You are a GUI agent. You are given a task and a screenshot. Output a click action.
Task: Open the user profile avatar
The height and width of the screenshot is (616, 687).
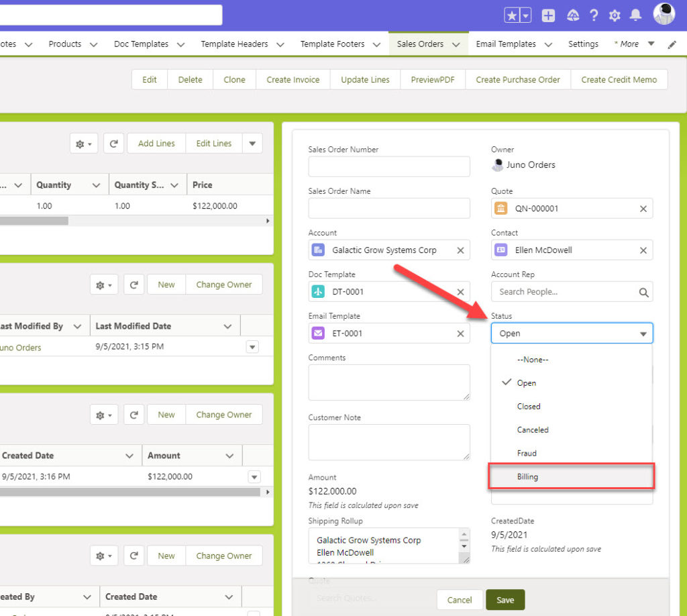664,13
